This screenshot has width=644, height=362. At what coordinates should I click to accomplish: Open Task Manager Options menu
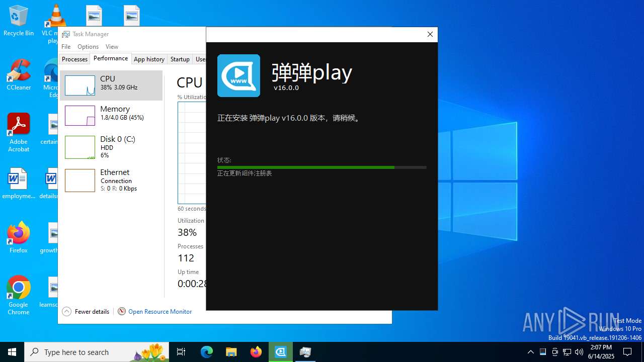tap(88, 46)
